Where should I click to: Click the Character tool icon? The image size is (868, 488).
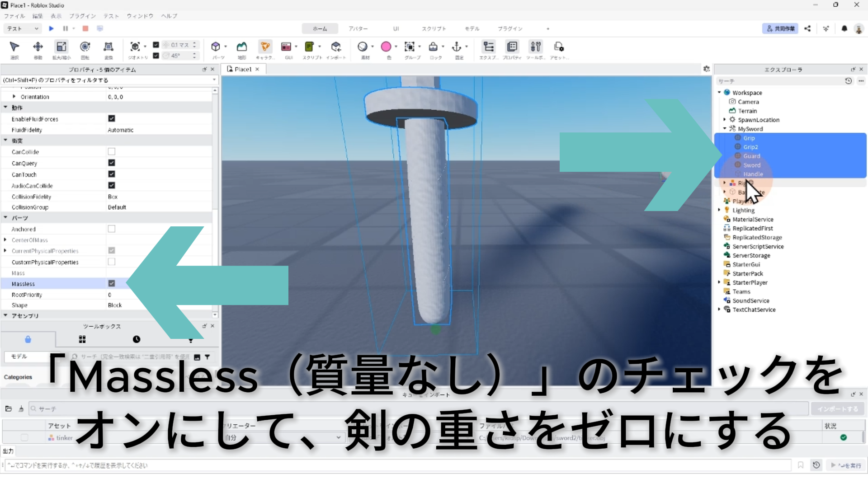click(x=265, y=47)
